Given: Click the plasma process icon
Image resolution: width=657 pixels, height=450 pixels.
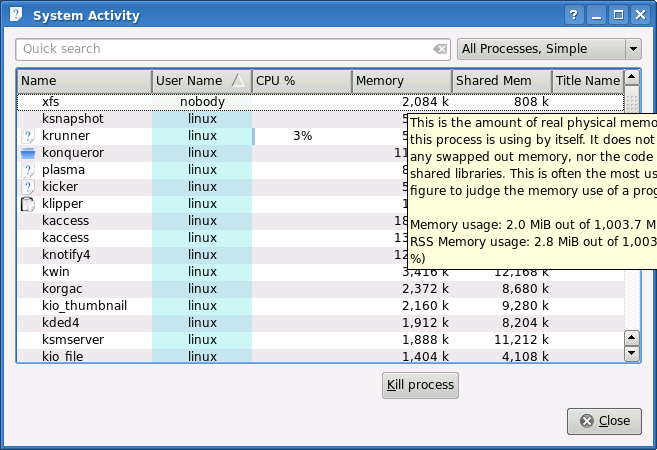Looking at the screenshot, I should point(28,170).
